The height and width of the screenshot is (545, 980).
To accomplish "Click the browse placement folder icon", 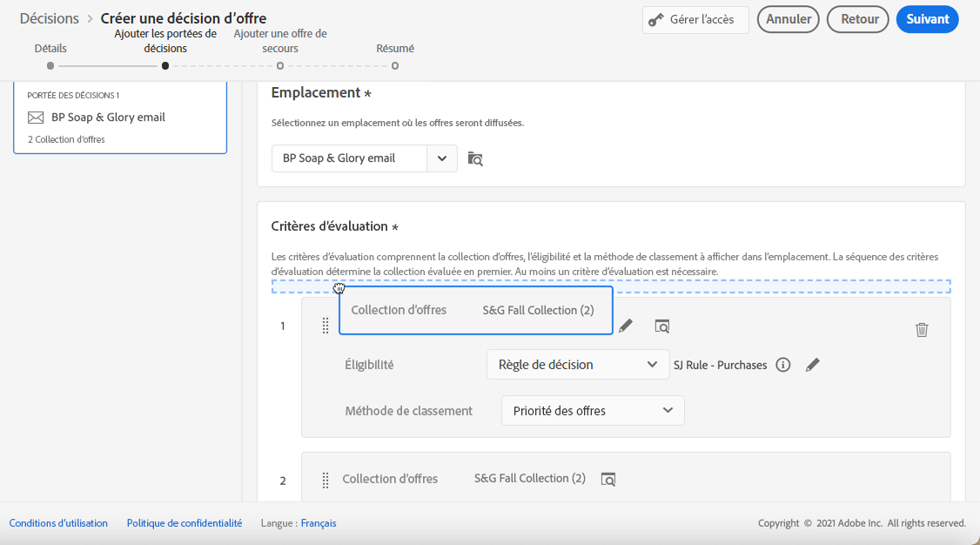I will pyautogui.click(x=475, y=158).
